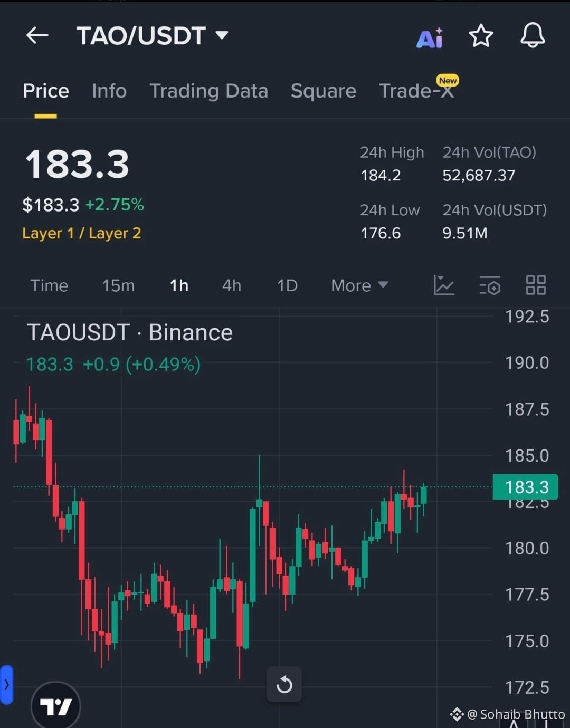Tap the $183.3 dollar price text
This screenshot has width=570, height=728.
pos(51,205)
